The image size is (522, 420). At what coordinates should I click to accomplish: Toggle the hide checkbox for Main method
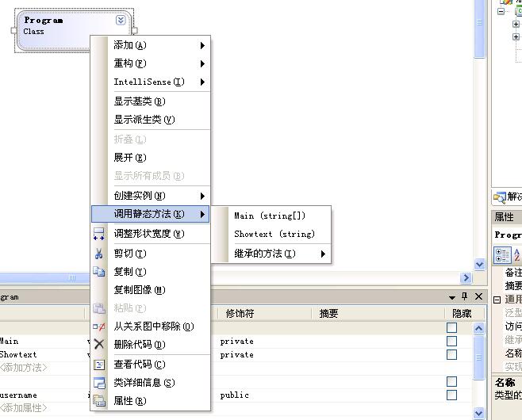[x=451, y=342]
